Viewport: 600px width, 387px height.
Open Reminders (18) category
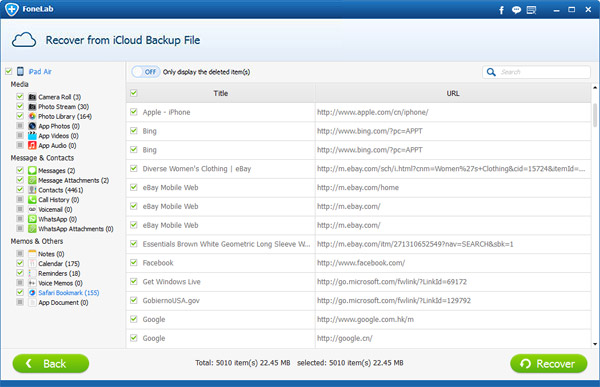(59, 273)
